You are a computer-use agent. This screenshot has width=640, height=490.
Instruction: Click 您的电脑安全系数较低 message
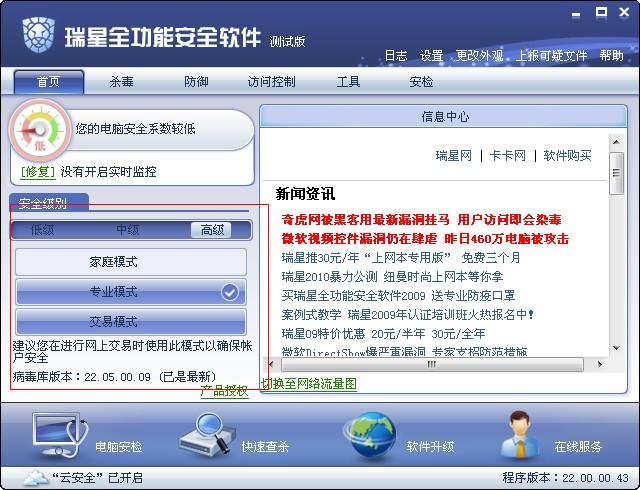[136, 129]
